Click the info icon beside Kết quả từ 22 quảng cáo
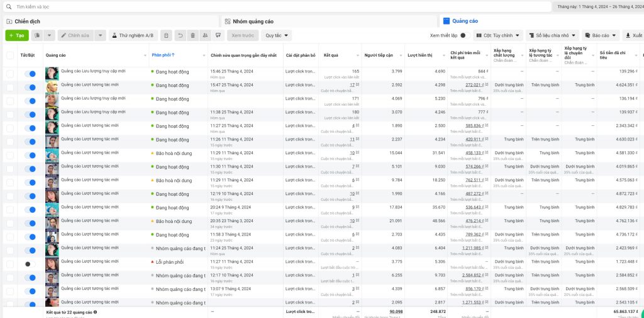 pos(96,312)
